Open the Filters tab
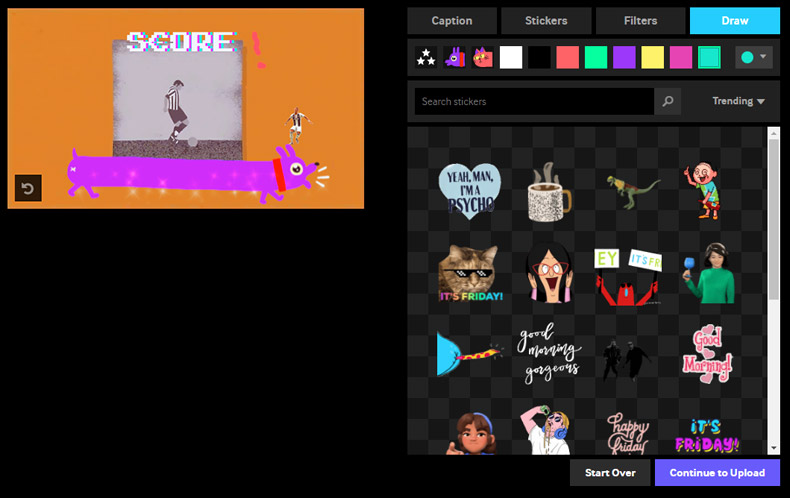This screenshot has height=498, width=790. coord(640,21)
